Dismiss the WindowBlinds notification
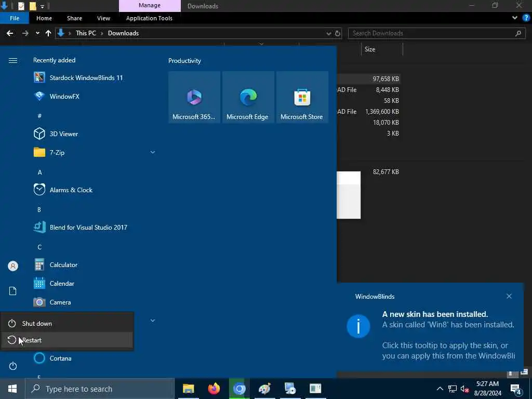The width and height of the screenshot is (532, 399). click(509, 296)
